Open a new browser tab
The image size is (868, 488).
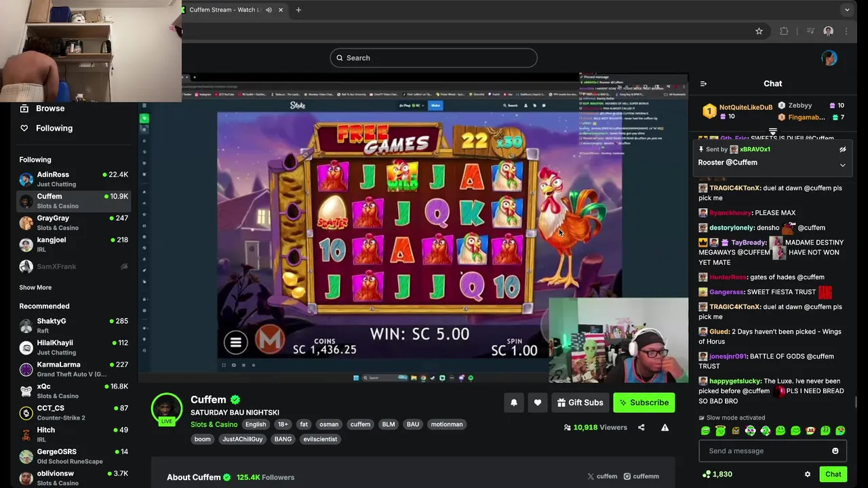click(298, 9)
